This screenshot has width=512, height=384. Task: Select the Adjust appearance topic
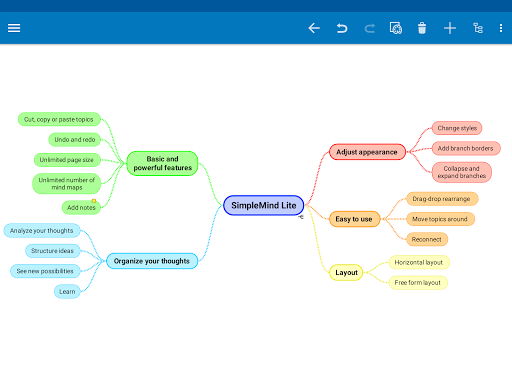[x=367, y=152]
